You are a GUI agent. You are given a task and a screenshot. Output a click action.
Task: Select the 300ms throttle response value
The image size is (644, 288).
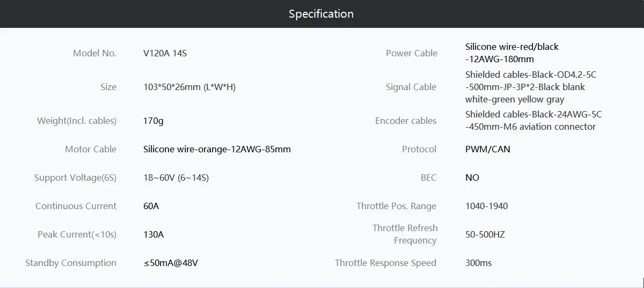pos(479,263)
